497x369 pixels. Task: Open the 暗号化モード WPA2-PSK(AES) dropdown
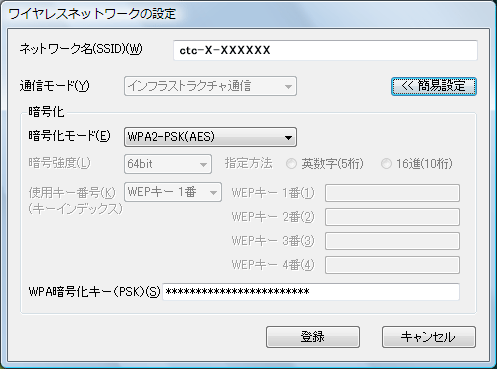(x=210, y=137)
